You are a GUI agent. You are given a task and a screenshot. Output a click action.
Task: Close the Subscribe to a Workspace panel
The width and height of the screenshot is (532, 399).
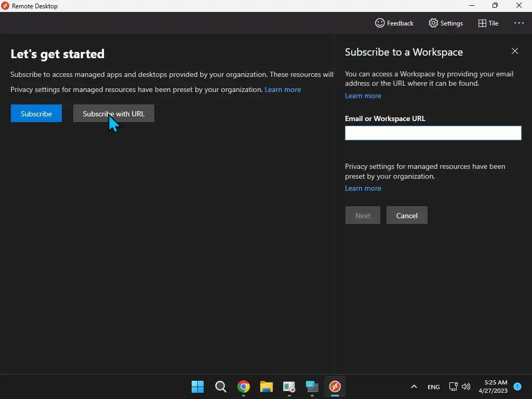pos(515,51)
